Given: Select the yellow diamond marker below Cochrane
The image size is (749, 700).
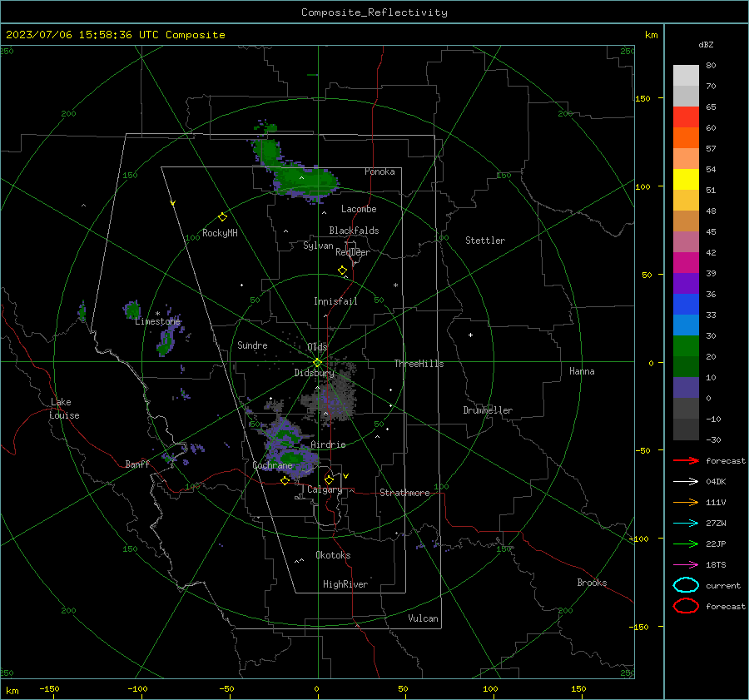Looking at the screenshot, I should pyautogui.click(x=285, y=481).
